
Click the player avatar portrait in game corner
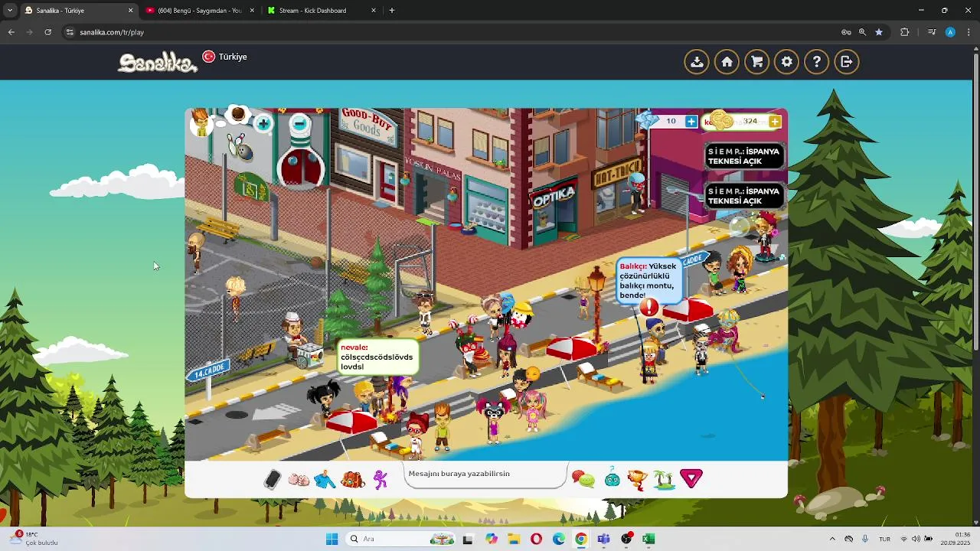point(200,122)
